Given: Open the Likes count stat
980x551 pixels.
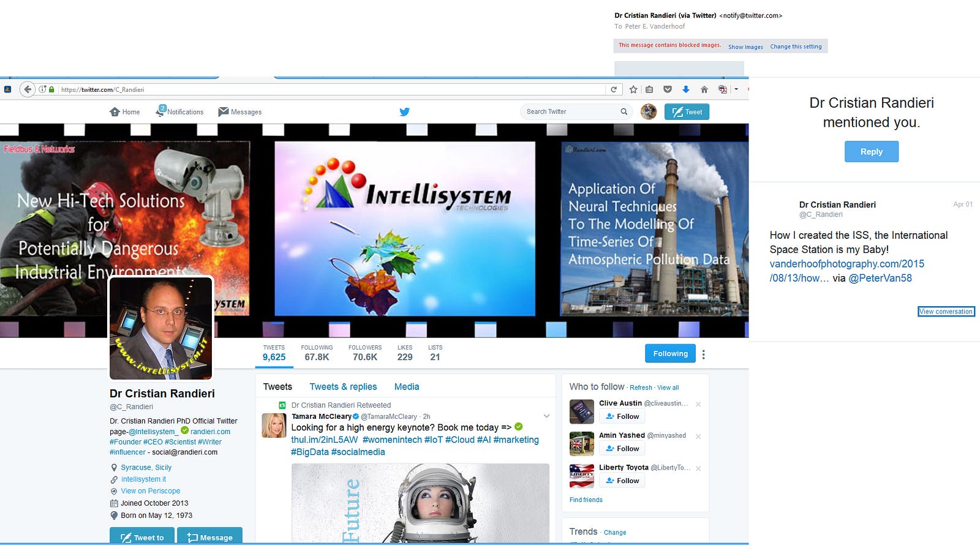Looking at the screenshot, I should [405, 353].
